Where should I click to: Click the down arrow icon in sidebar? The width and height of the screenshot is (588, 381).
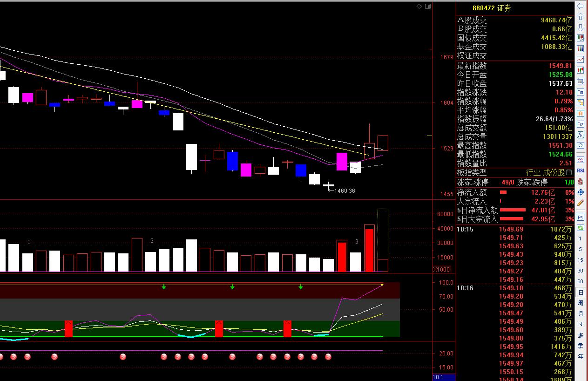coord(580,27)
